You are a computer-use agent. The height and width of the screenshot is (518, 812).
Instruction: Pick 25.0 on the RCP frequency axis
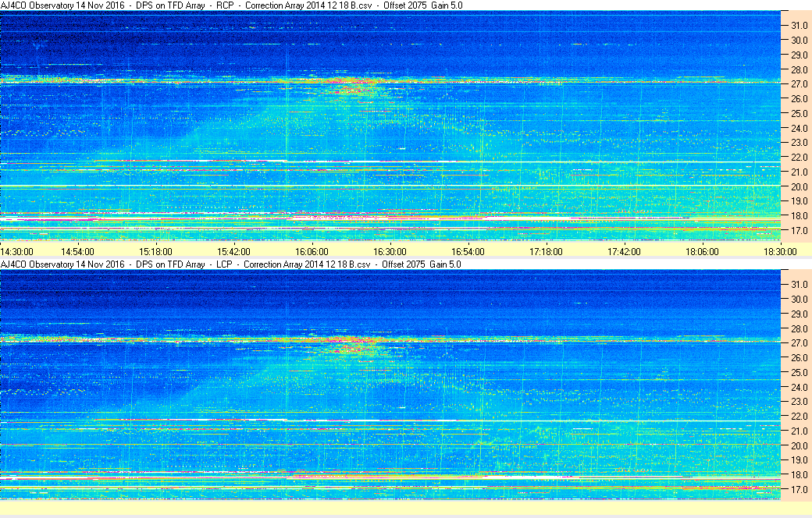pos(799,113)
